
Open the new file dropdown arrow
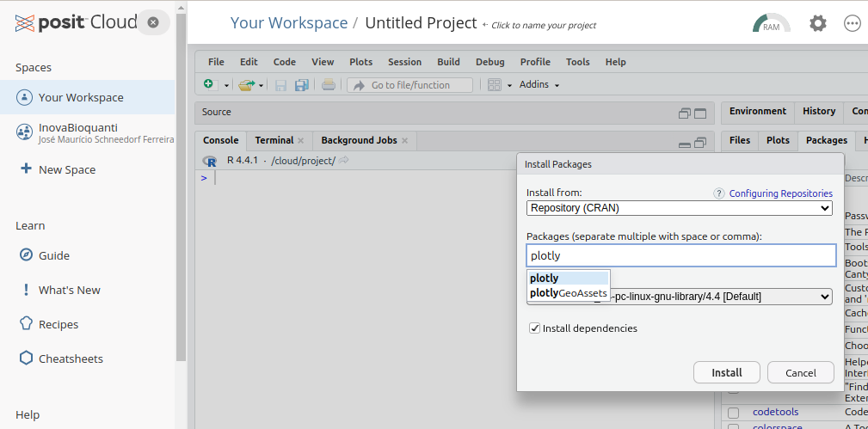pyautogui.click(x=226, y=85)
